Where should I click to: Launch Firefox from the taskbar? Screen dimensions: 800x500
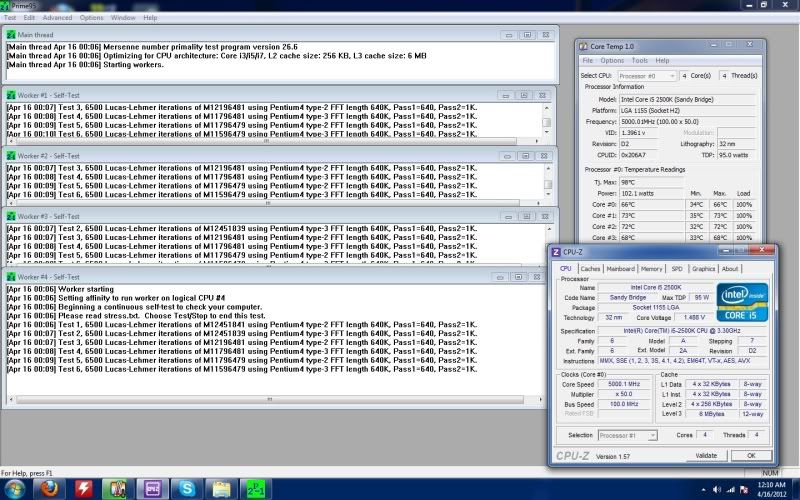pos(49,489)
